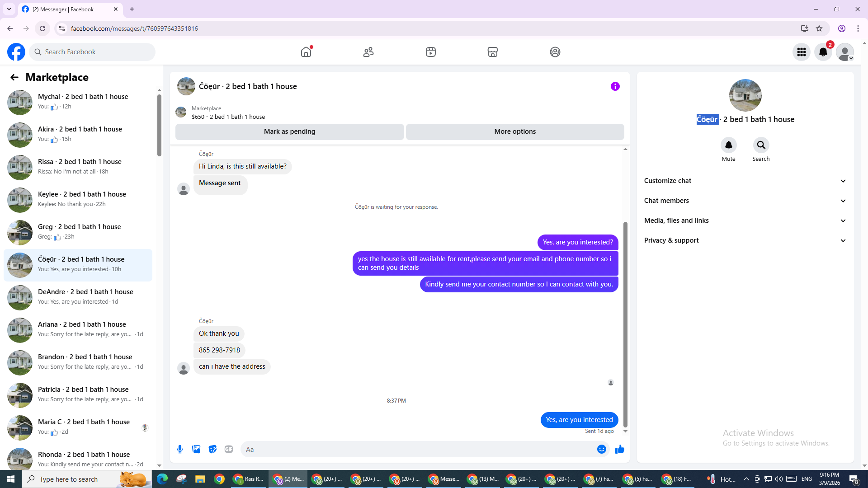Go to the Marketplace tab in top navigation
This screenshot has width=868, height=488.
492,52
